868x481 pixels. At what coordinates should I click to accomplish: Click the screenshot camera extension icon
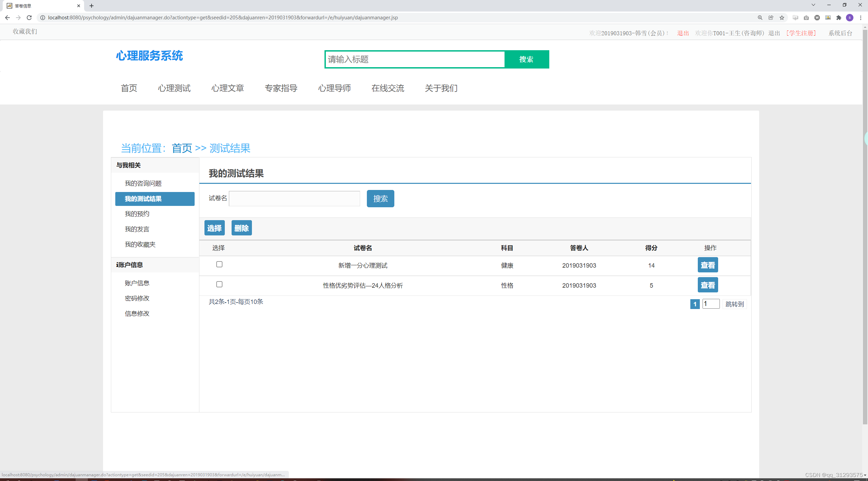[806, 18]
